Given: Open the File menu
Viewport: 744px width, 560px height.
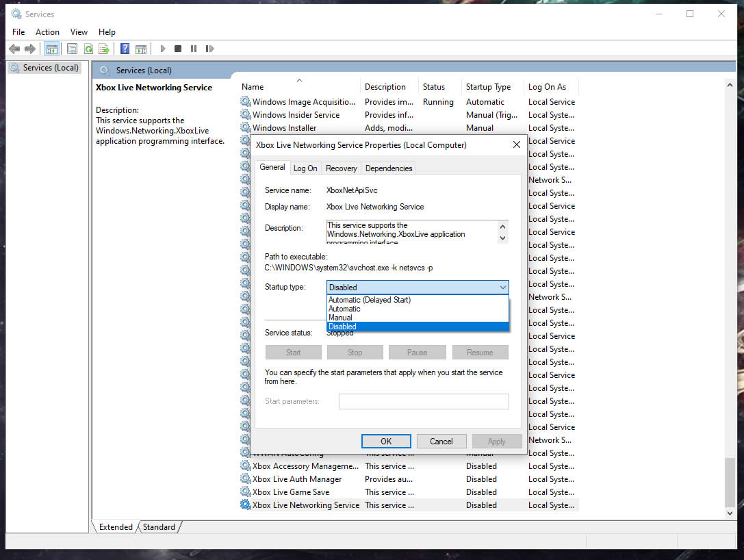Looking at the screenshot, I should click(x=18, y=31).
